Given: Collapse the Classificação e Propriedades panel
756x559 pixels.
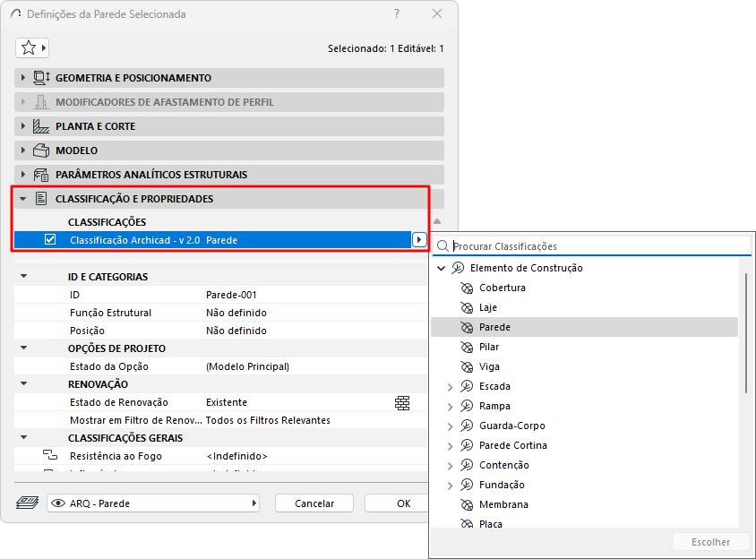Looking at the screenshot, I should 23,199.
